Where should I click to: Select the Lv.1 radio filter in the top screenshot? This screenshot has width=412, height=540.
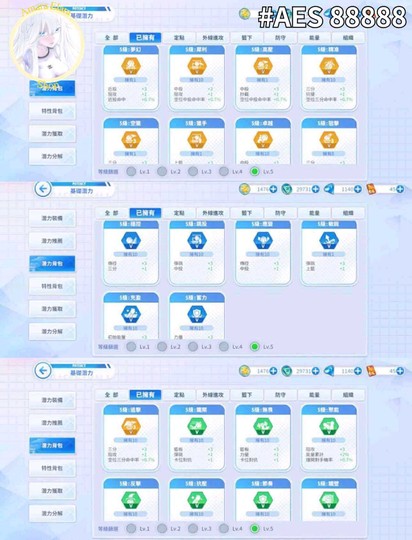pos(131,172)
